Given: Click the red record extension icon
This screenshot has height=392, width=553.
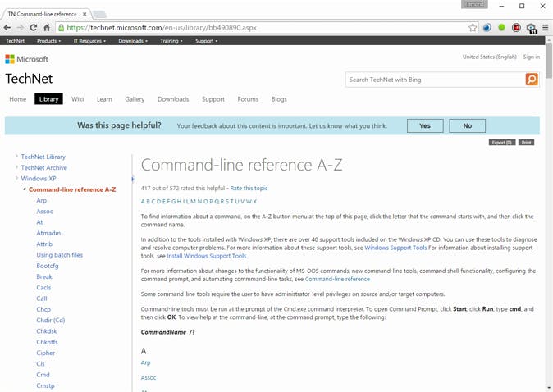Looking at the screenshot, I should tap(516, 28).
